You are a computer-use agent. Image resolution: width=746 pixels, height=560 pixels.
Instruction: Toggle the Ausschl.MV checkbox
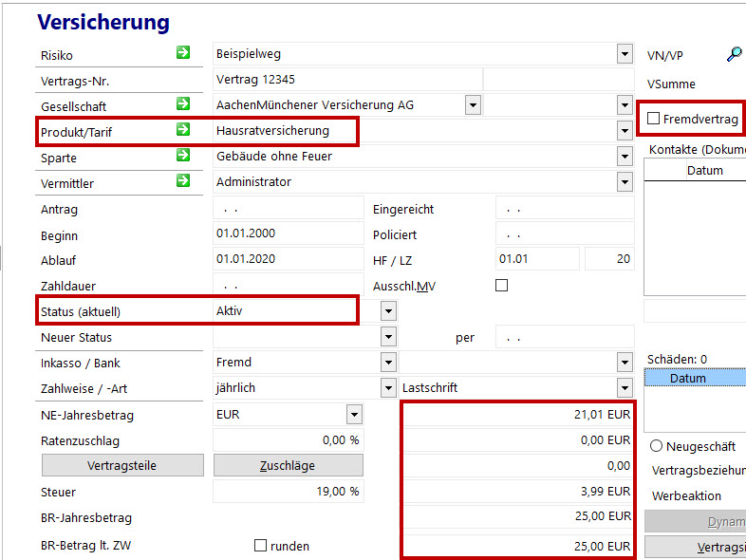click(x=502, y=285)
